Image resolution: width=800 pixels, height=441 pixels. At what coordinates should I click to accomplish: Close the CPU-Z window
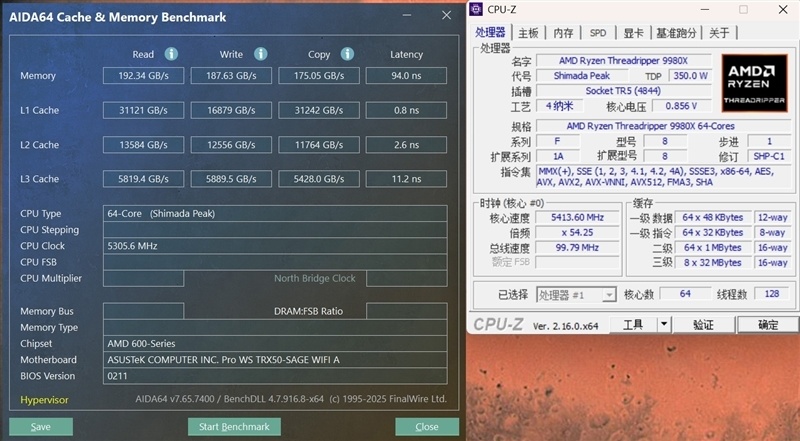(782, 9)
